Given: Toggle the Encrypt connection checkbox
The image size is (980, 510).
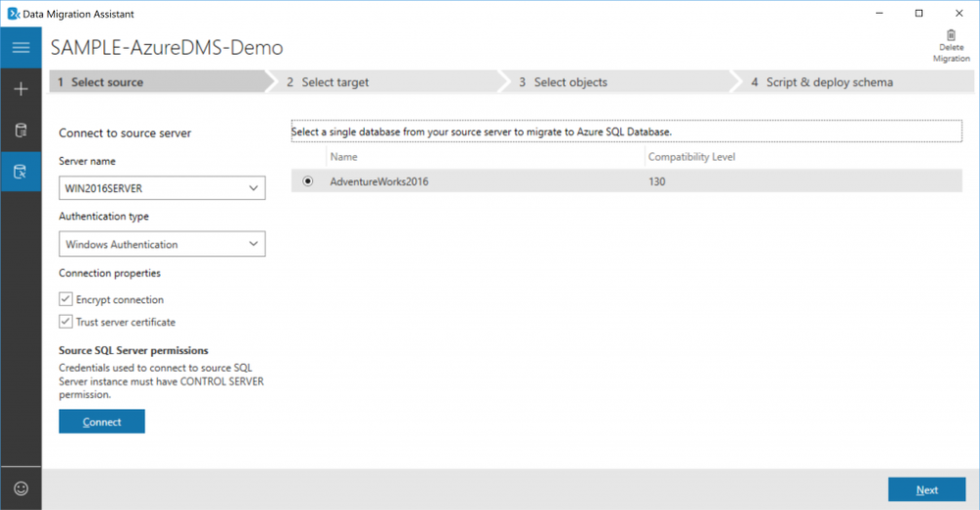Looking at the screenshot, I should click(x=66, y=299).
